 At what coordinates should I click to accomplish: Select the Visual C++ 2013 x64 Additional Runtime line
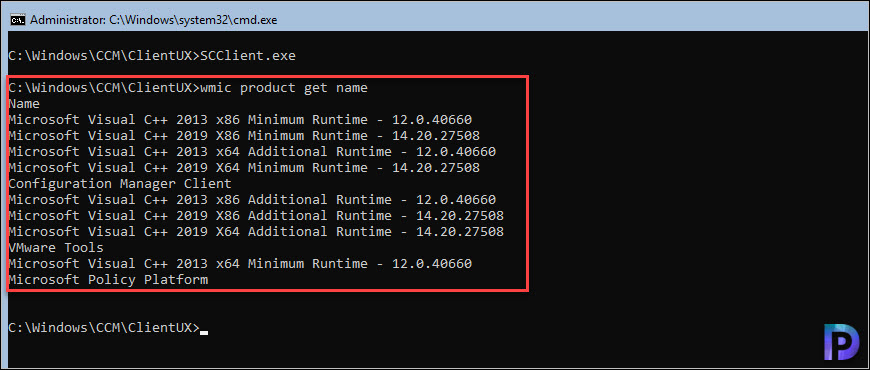(252, 151)
